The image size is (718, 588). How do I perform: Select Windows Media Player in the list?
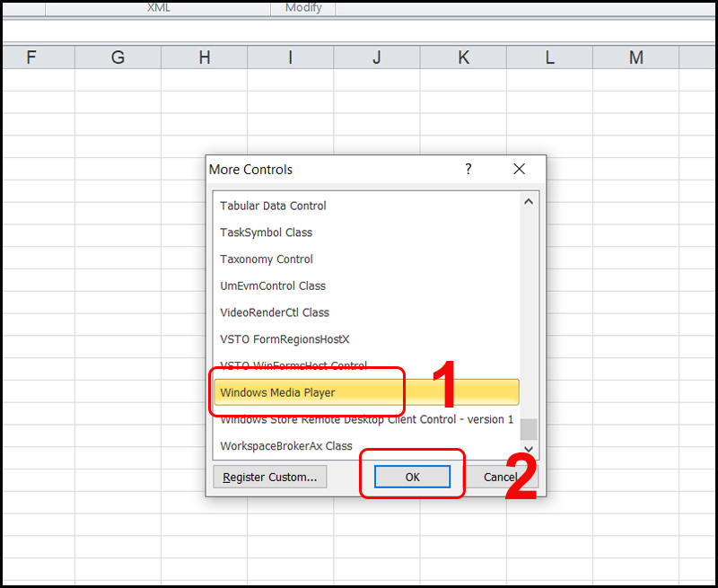pyautogui.click(x=366, y=392)
